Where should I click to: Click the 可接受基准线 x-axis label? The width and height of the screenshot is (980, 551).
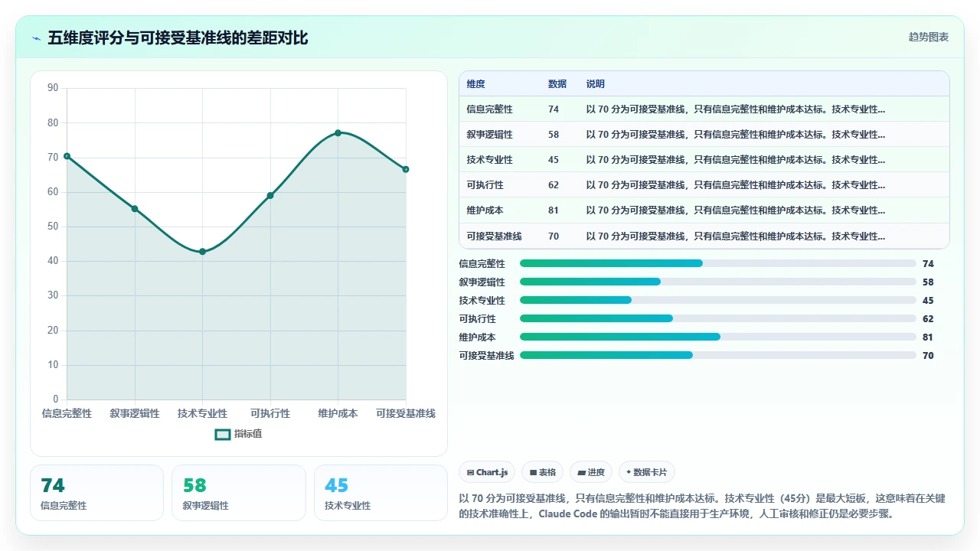[406, 413]
